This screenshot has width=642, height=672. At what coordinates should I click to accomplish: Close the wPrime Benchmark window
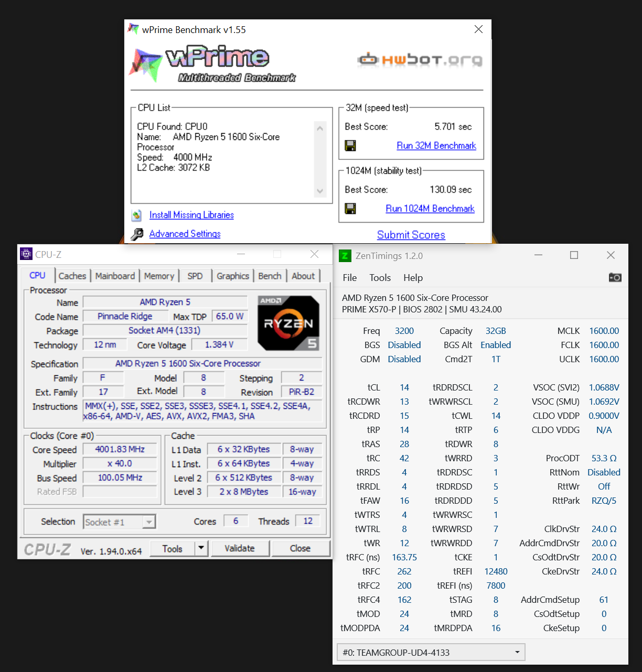478,29
